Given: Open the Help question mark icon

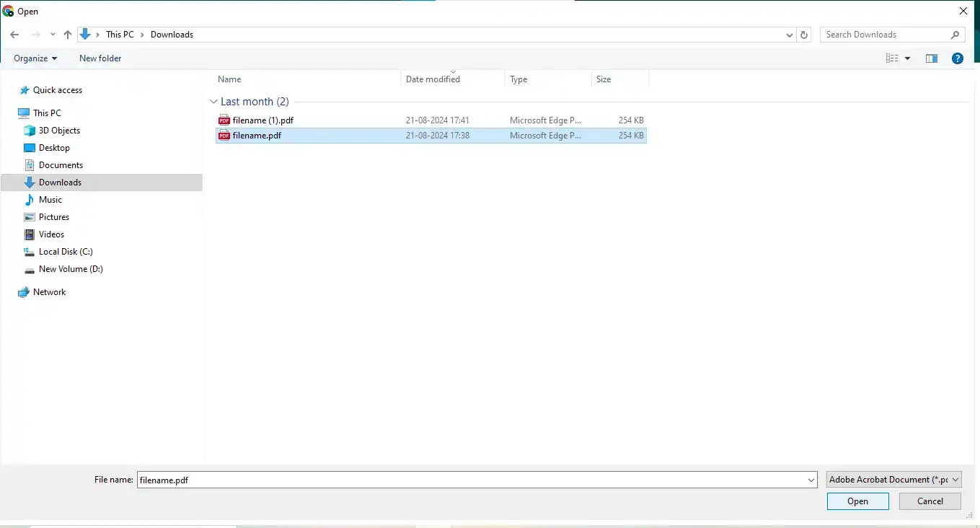Looking at the screenshot, I should click(958, 58).
